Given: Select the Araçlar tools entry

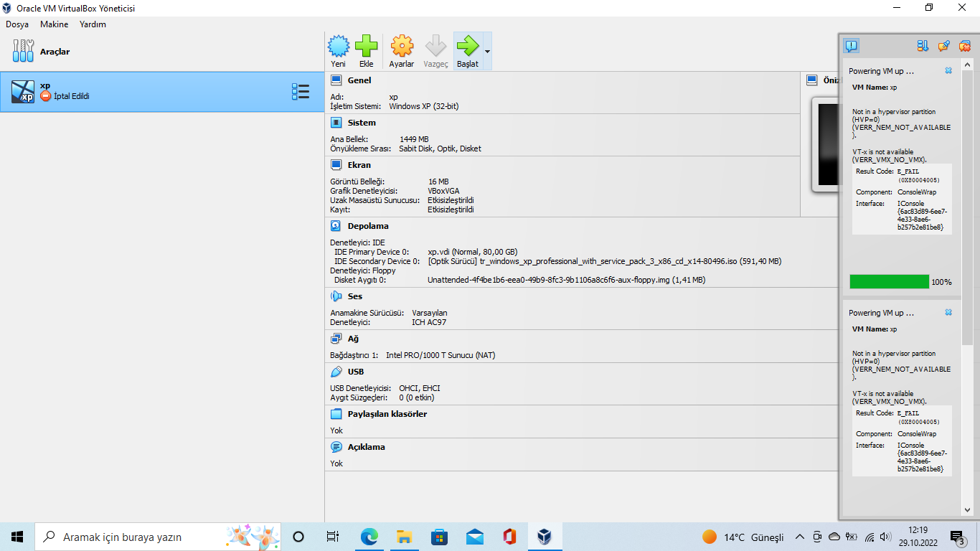Looking at the screenshot, I should 162,51.
